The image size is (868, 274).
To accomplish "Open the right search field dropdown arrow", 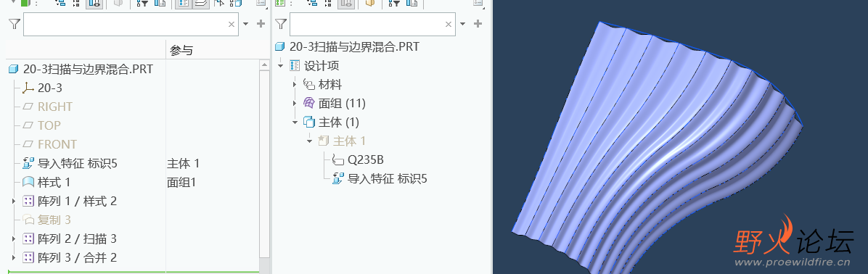I will pos(463,25).
